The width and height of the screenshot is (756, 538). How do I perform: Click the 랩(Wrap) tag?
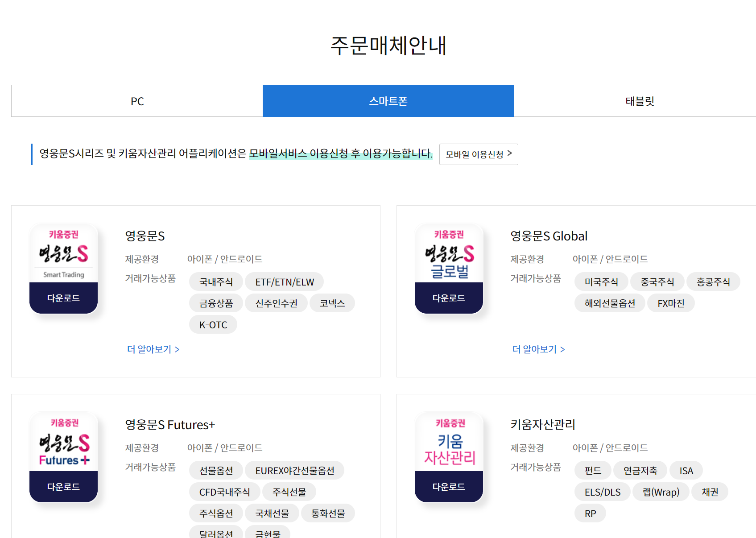pyautogui.click(x=661, y=492)
